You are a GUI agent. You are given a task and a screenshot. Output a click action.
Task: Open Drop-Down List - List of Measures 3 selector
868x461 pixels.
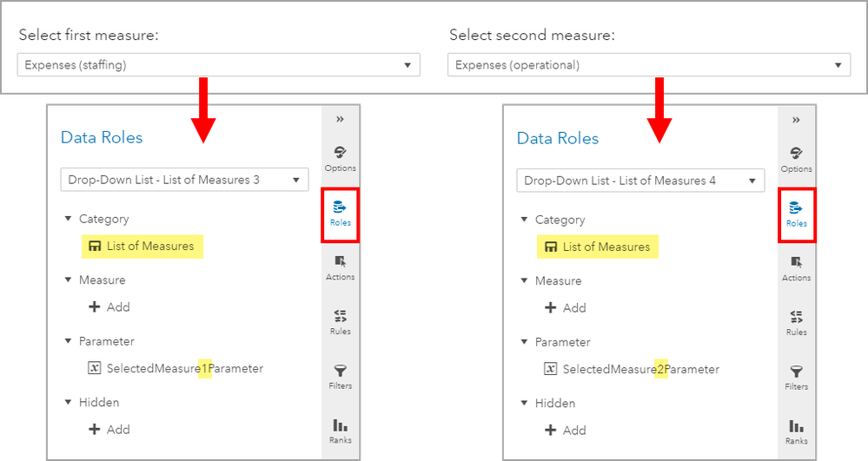pyautogui.click(x=184, y=180)
